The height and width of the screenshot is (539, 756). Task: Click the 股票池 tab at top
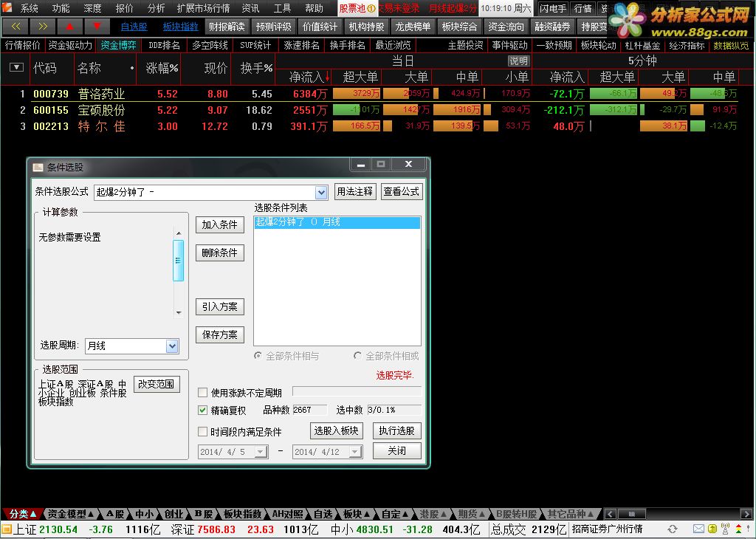(357, 8)
